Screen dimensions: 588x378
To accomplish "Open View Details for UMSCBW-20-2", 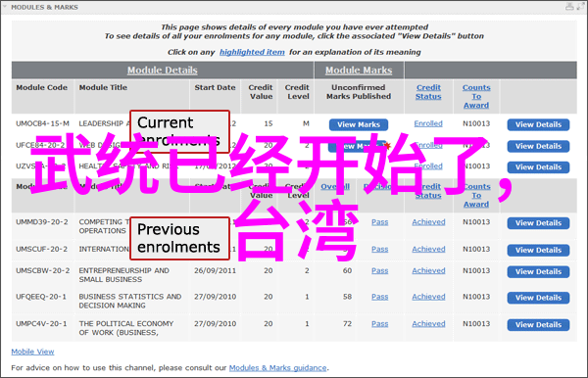I will point(538,271).
